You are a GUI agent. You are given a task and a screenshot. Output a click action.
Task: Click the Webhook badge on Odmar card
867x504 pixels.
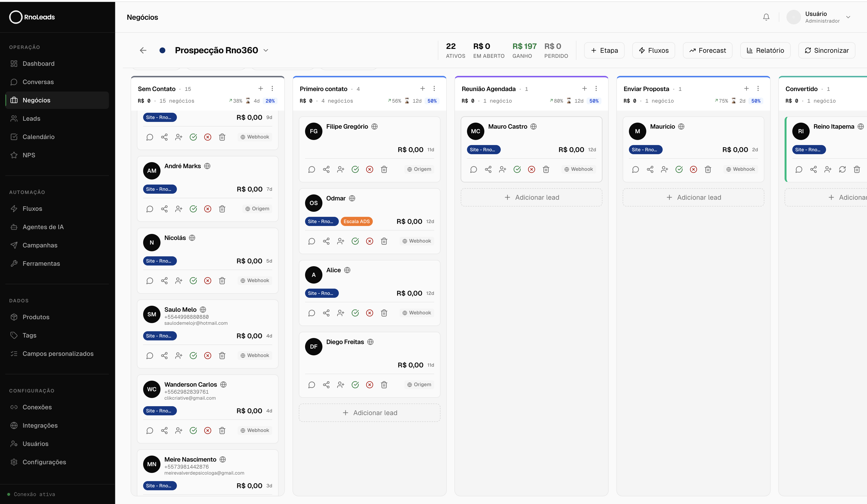pyautogui.click(x=417, y=241)
